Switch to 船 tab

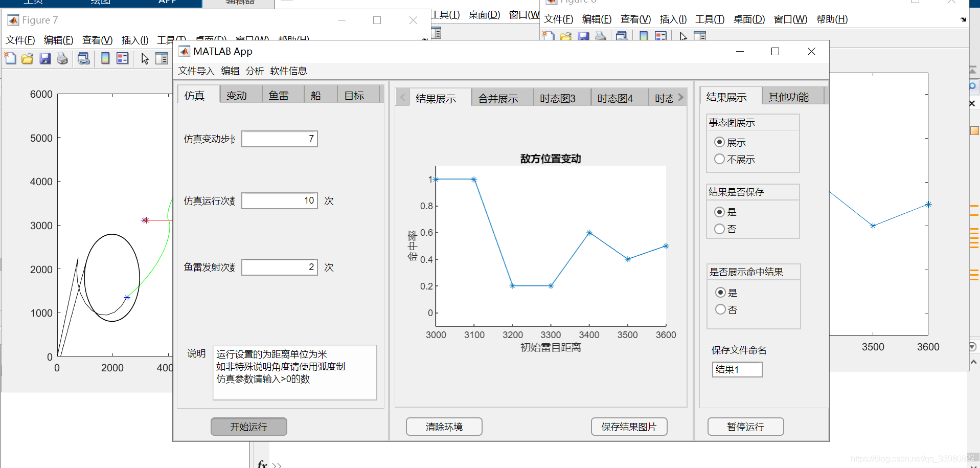coord(321,95)
